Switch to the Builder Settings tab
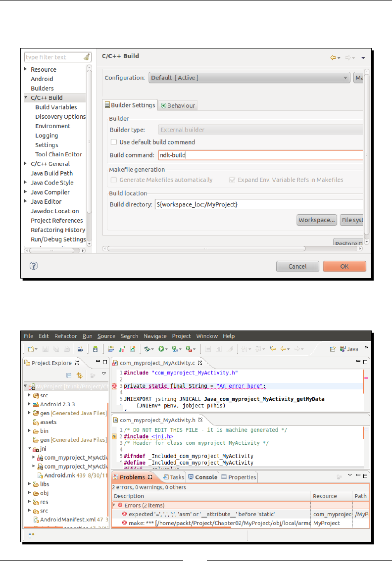This screenshot has width=392, height=565. (130, 105)
